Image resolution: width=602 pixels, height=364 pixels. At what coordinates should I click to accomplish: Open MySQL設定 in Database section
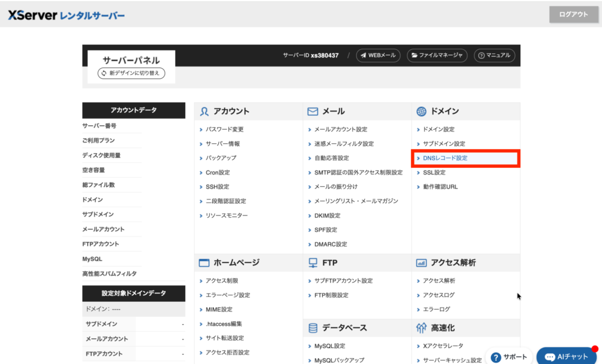tap(330, 346)
